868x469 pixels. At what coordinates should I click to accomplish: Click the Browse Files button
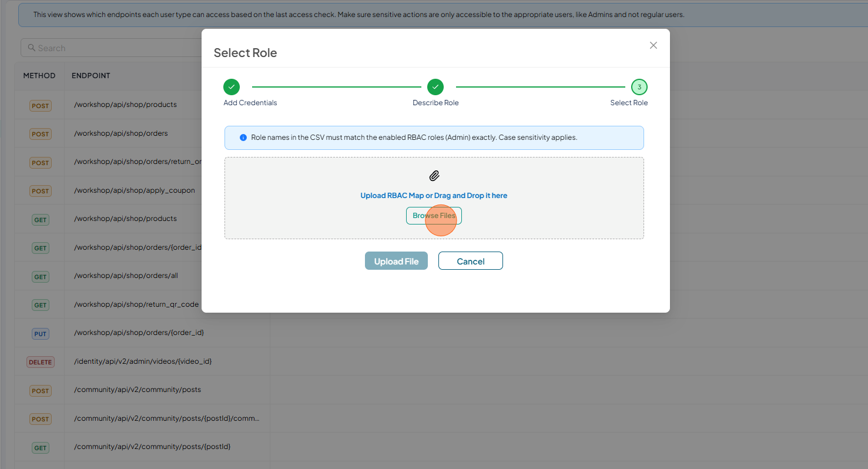[434, 216]
